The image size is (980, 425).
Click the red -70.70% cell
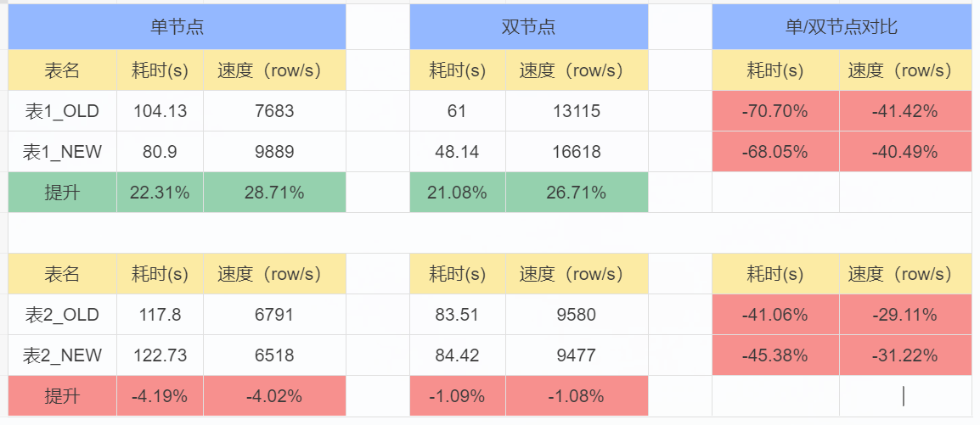775,111
